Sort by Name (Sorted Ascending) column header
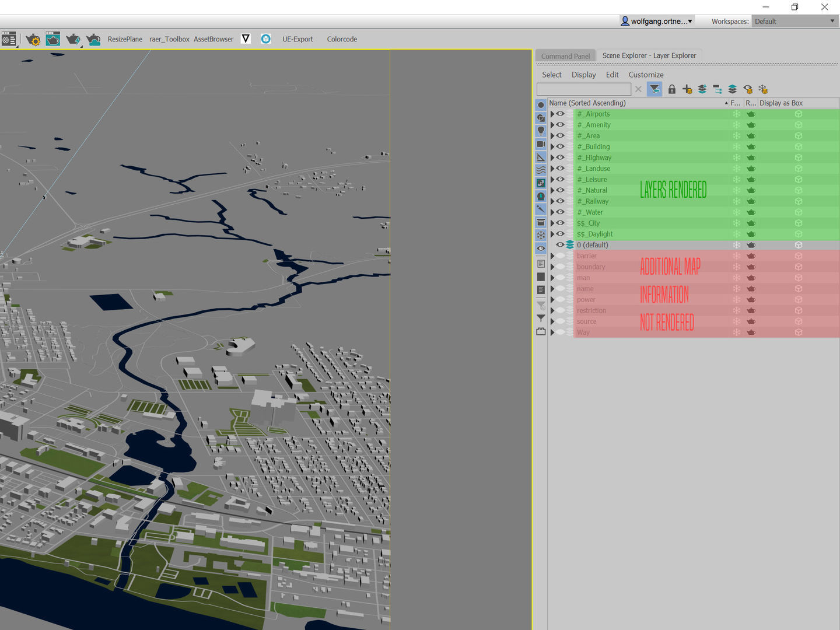This screenshot has width=840, height=630. tap(638, 103)
